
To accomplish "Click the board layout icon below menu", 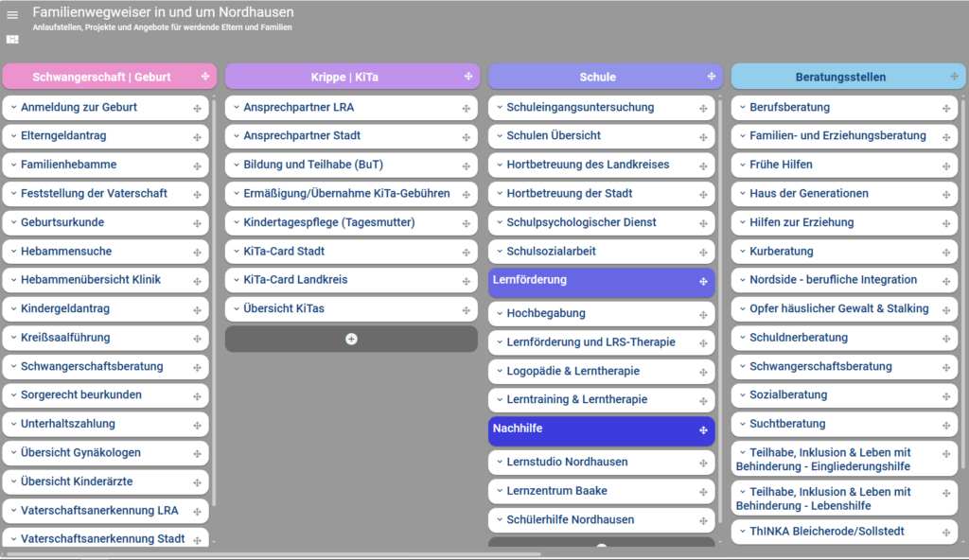I will tap(12, 40).
